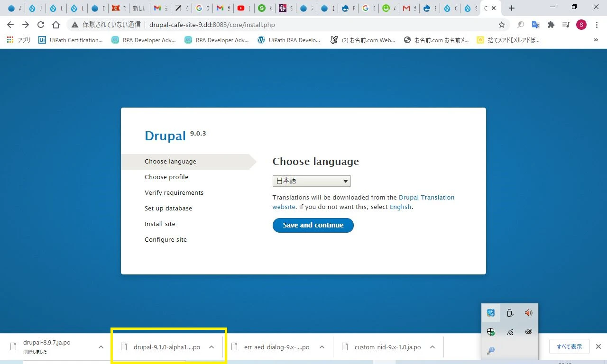Open the Chrome three-dot menu

coord(597,25)
